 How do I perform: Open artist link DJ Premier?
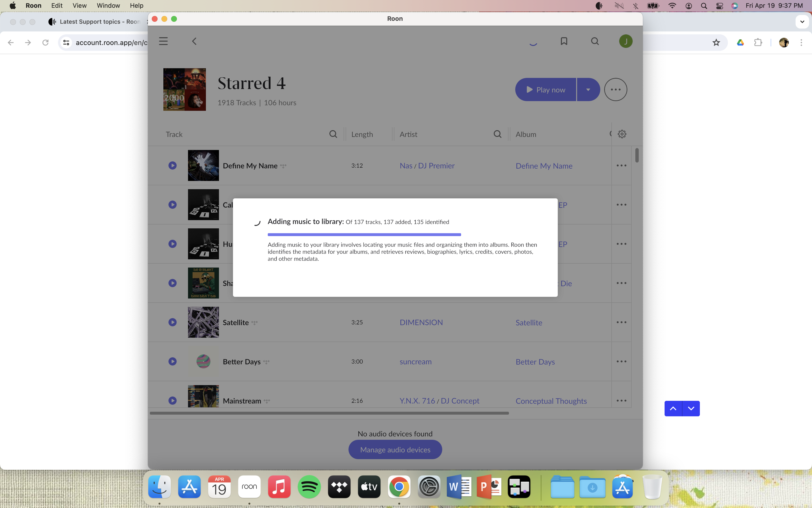click(x=436, y=166)
